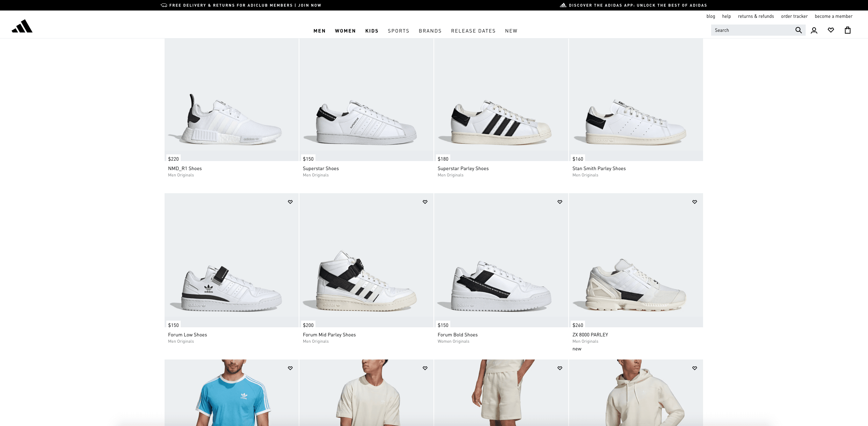Wishlist the blue t-shirt product
868x426 pixels.
290,368
